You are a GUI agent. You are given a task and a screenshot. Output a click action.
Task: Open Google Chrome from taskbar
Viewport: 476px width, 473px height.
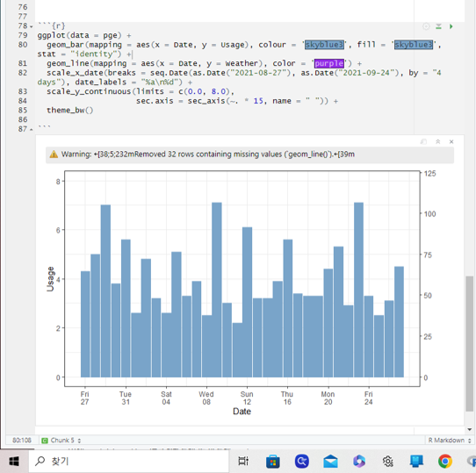(444, 462)
